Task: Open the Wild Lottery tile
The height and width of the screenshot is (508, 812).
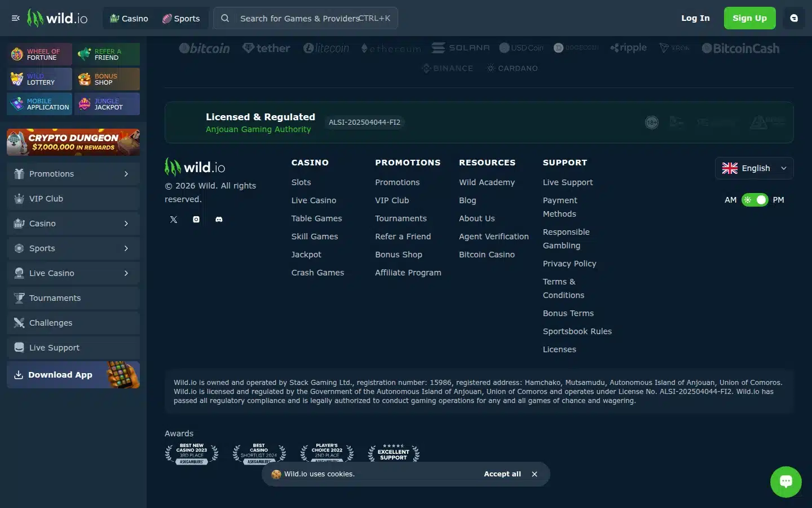Action: (x=39, y=79)
